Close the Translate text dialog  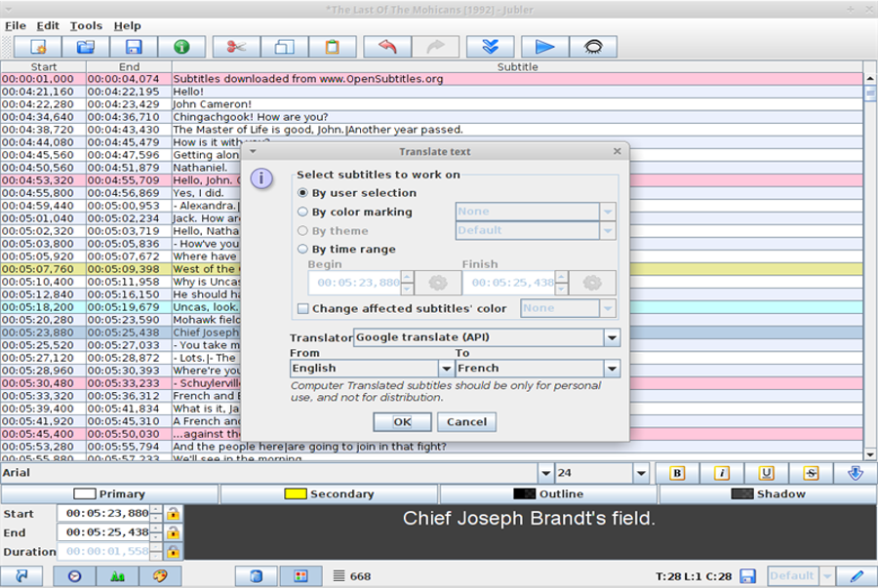[x=618, y=151]
